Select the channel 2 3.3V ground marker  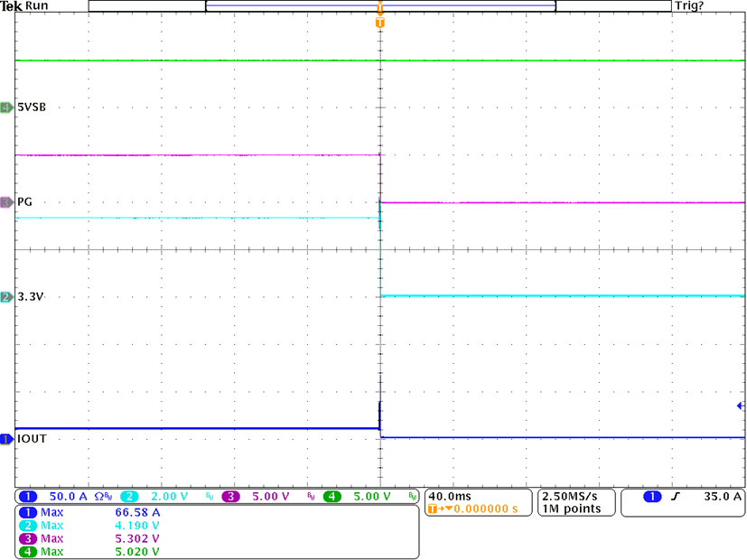pyautogui.click(x=7, y=296)
